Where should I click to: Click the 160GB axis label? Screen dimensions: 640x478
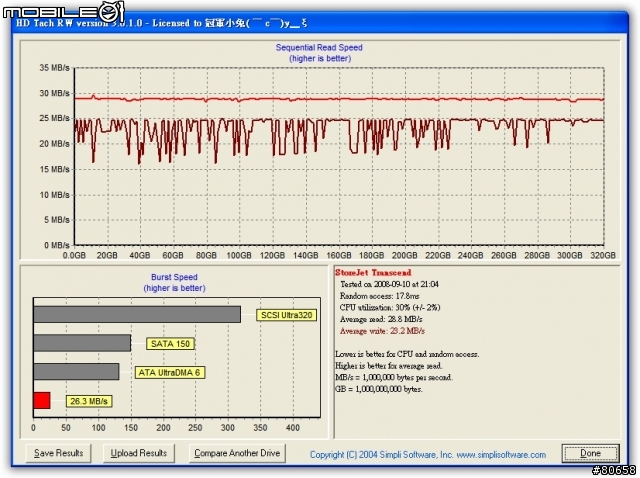339,256
